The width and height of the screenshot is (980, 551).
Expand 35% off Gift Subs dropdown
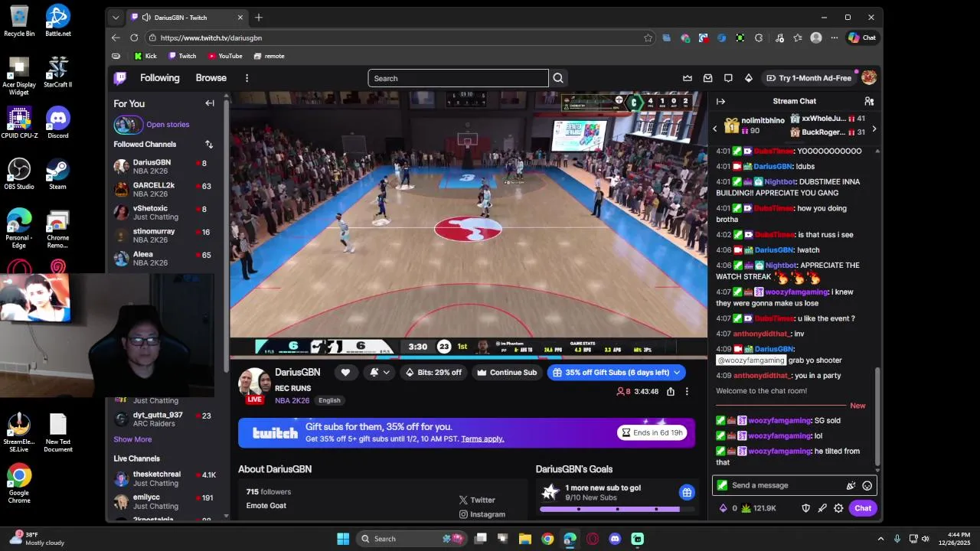677,373
